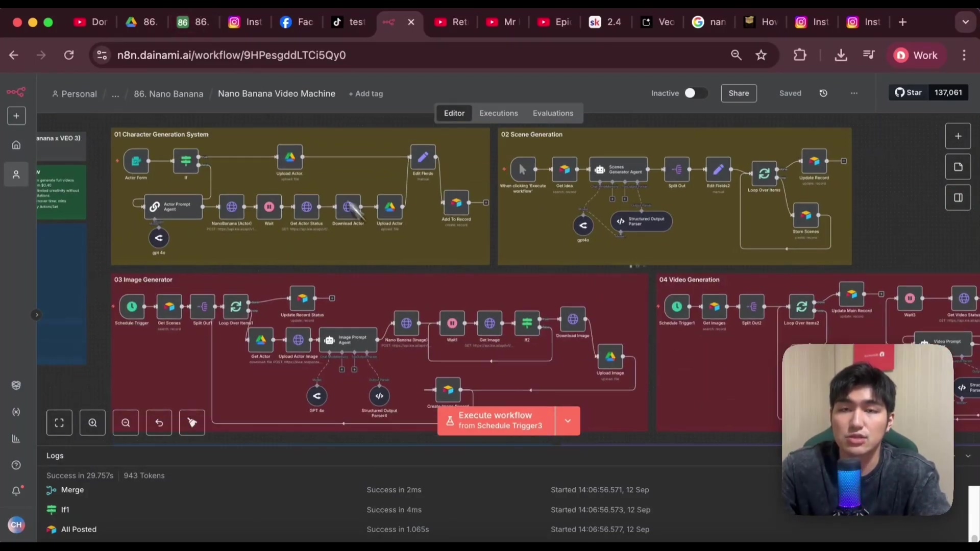Zoom out on the workflow canvas
Screen dimensions: 980x551
[x=126, y=422]
